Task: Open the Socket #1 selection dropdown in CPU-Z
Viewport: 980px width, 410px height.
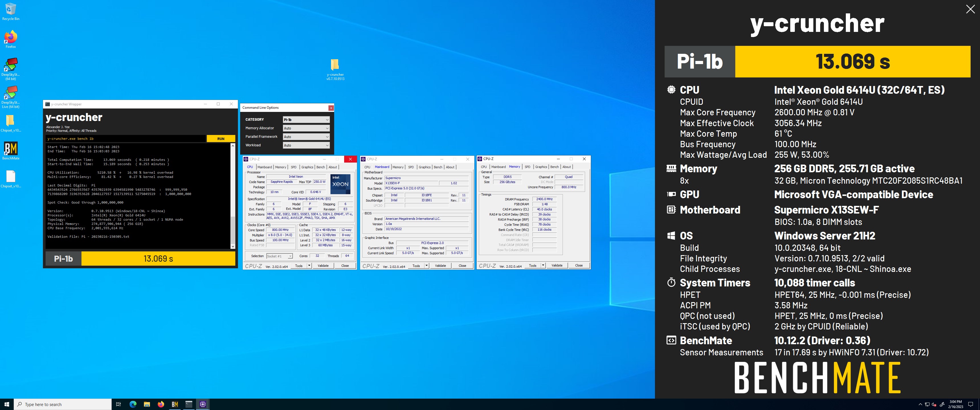Action: (279, 256)
